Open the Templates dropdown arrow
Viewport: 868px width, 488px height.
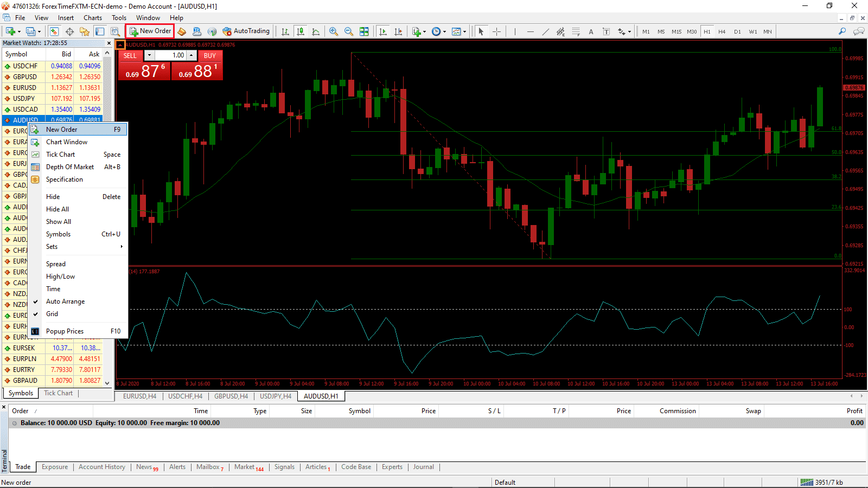tap(465, 31)
